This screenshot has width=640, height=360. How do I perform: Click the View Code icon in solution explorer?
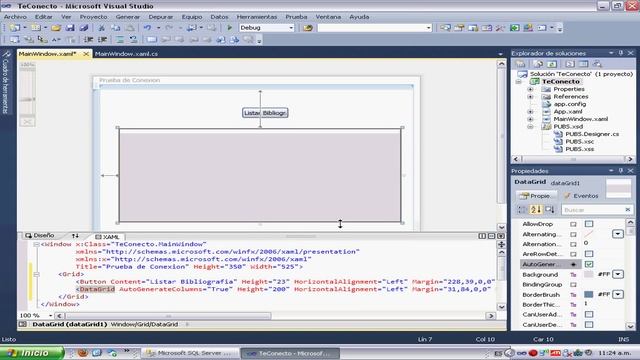coord(570,64)
